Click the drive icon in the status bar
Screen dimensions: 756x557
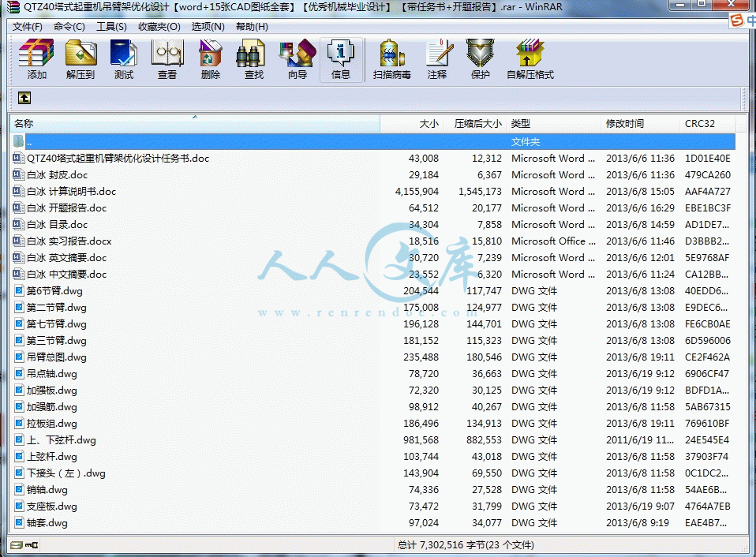point(17,545)
